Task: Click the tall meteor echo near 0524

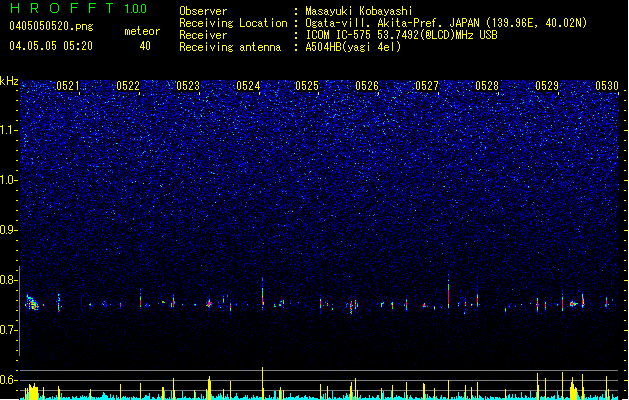Action: tap(263, 293)
